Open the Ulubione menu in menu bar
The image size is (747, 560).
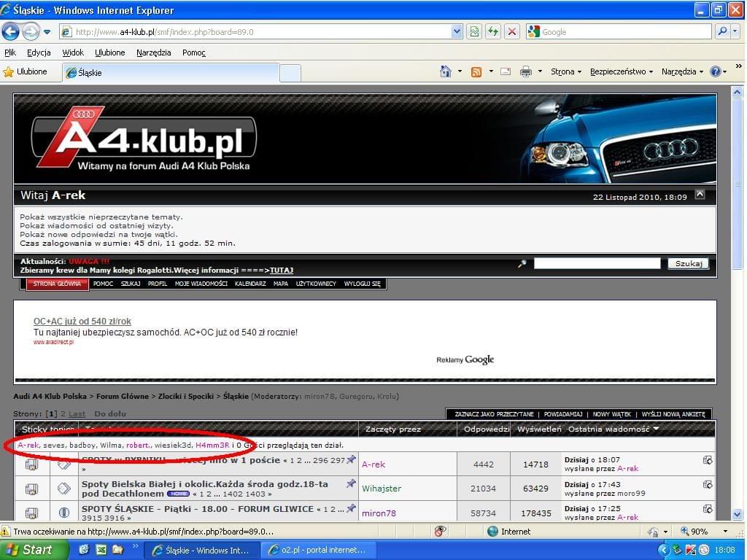(110, 52)
